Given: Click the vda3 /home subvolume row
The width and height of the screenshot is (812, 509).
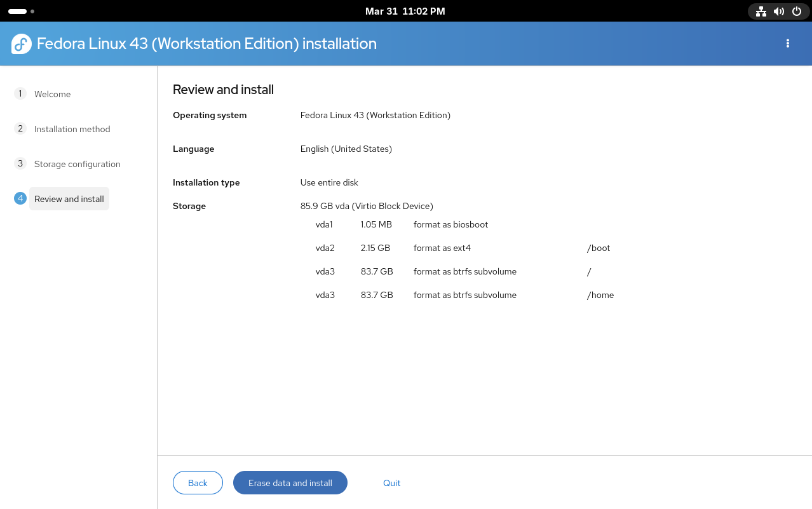Looking at the screenshot, I should pos(463,295).
